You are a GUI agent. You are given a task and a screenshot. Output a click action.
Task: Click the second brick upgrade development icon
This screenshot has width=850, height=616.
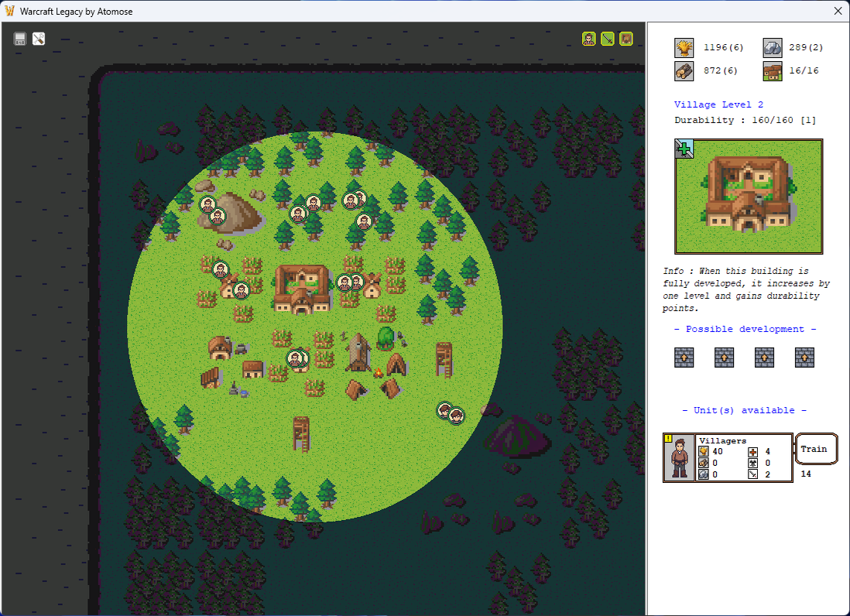click(x=725, y=358)
